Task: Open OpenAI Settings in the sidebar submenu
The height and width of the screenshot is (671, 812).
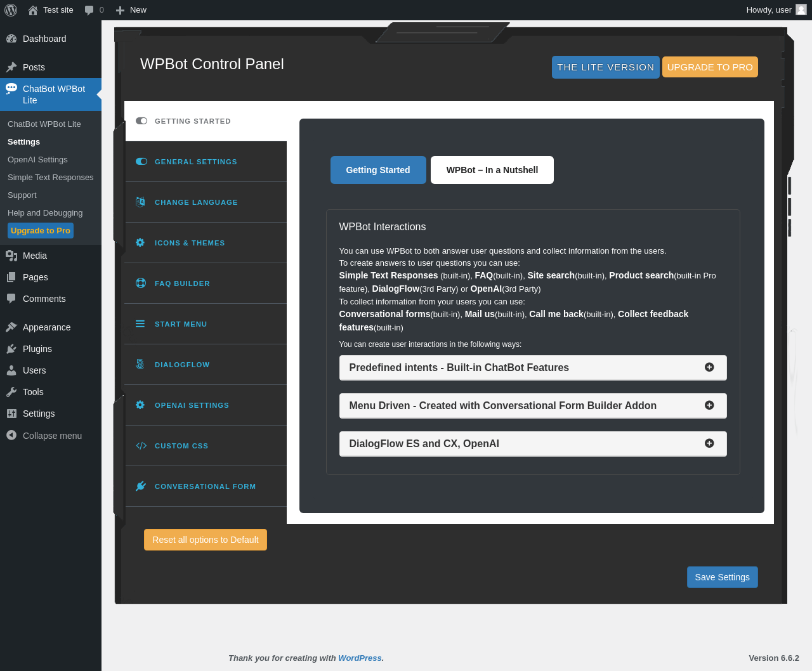Action: 37,160
